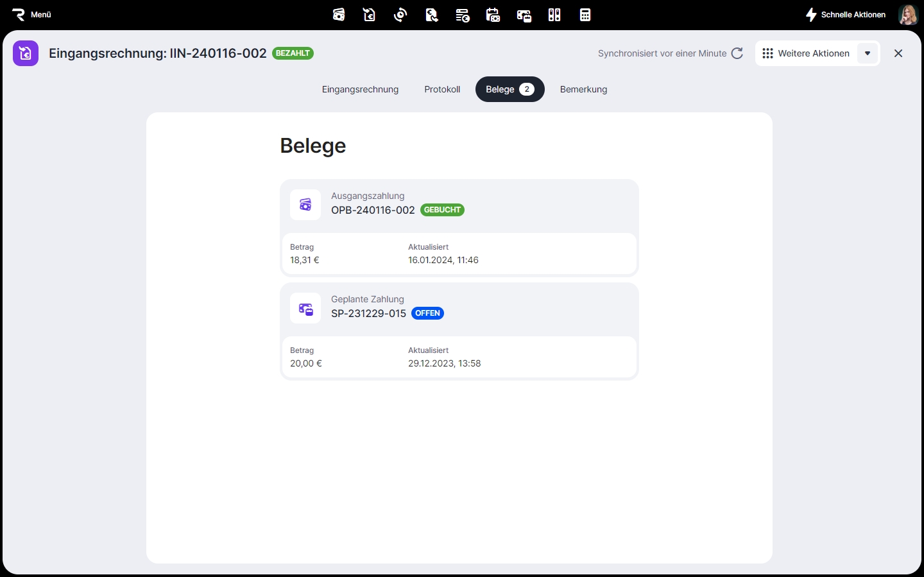Open the Bemerkung tab
Image resolution: width=924 pixels, height=577 pixels.
[x=583, y=89]
